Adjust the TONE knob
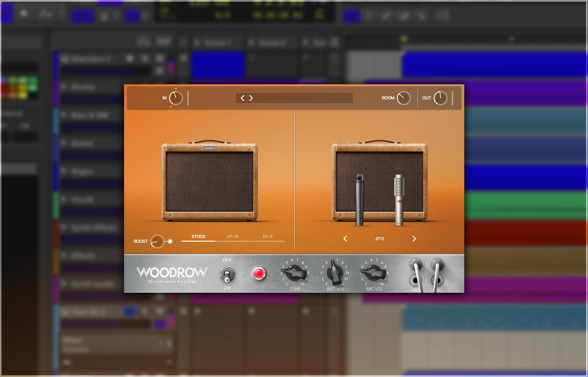This screenshot has height=377, width=588. click(294, 272)
